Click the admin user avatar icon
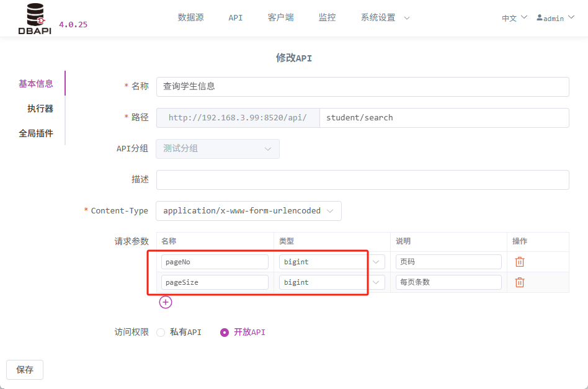 539,17
